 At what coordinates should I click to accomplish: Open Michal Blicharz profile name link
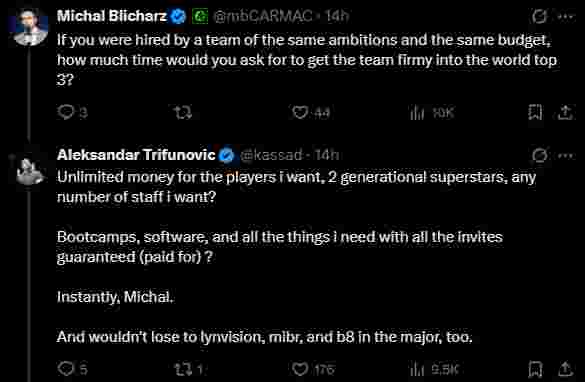[112, 16]
